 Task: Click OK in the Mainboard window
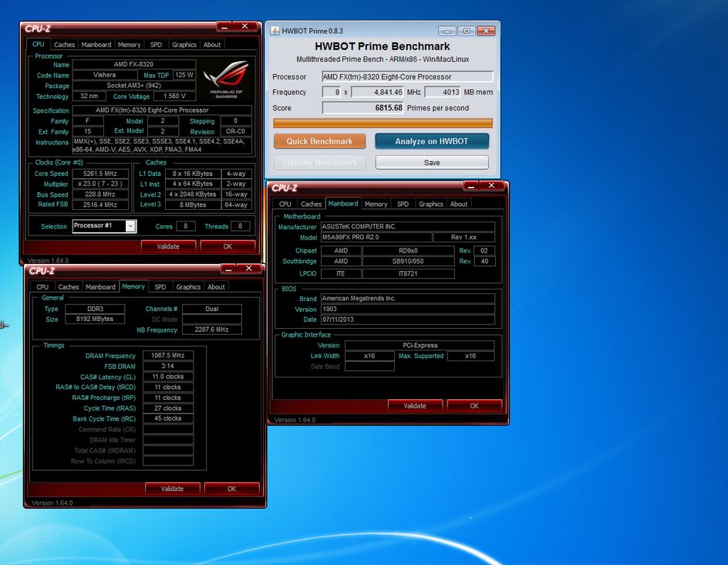click(474, 406)
